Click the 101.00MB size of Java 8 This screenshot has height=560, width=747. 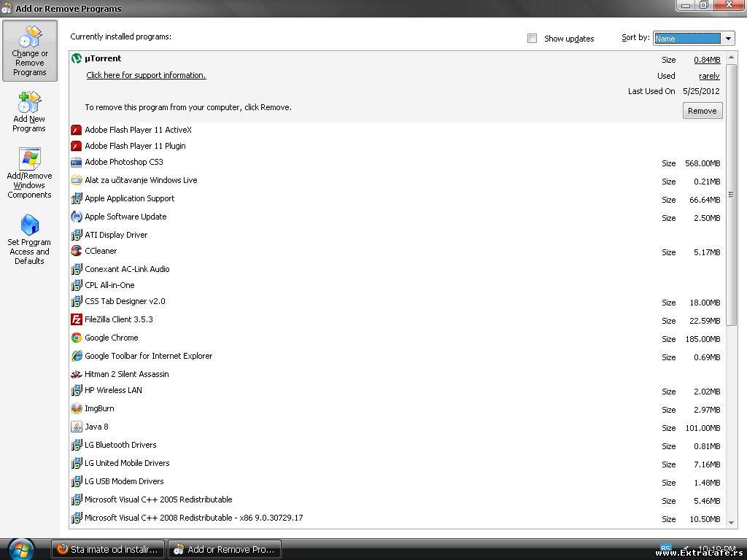[x=703, y=429]
